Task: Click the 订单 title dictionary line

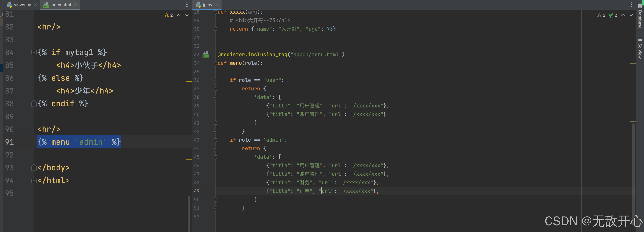Action: click(323, 191)
